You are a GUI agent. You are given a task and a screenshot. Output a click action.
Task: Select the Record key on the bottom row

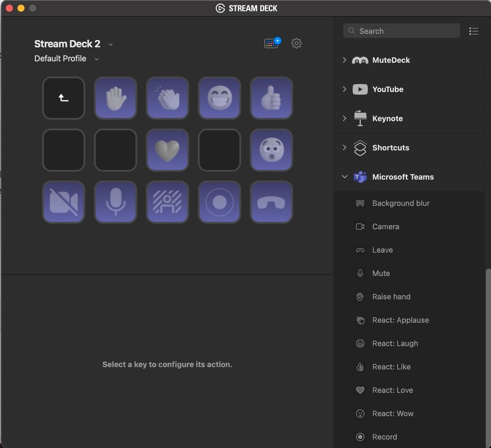pyautogui.click(x=219, y=202)
